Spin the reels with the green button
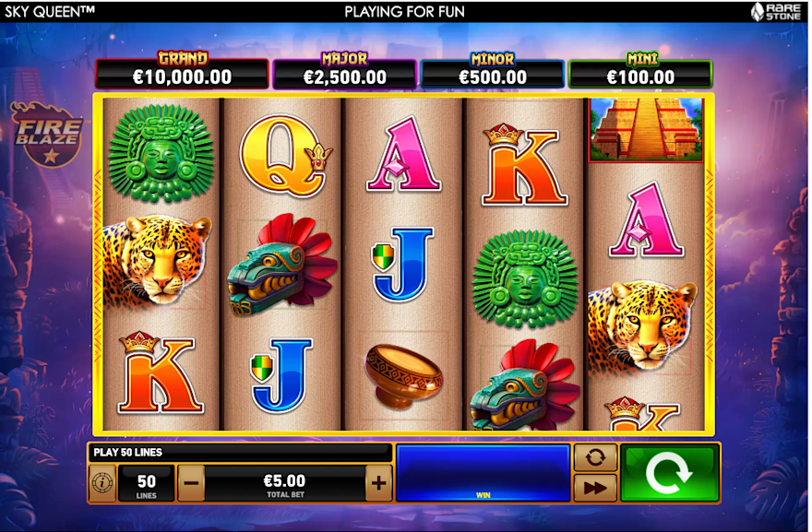 pos(669,473)
